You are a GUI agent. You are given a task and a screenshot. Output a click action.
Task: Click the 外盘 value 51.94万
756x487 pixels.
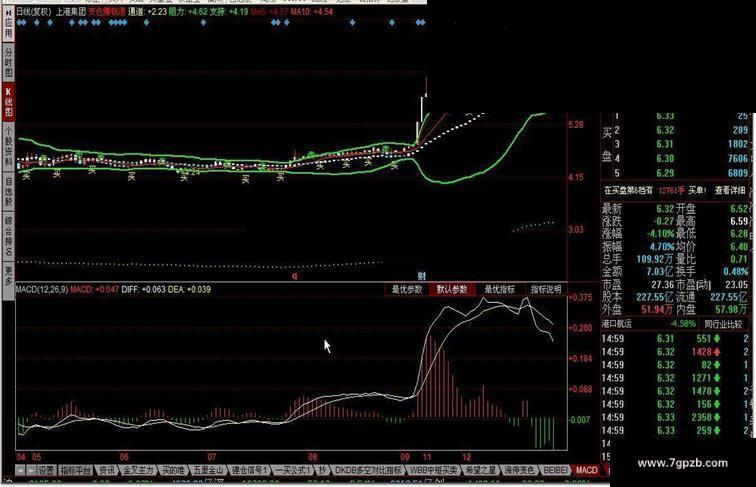[657, 309]
